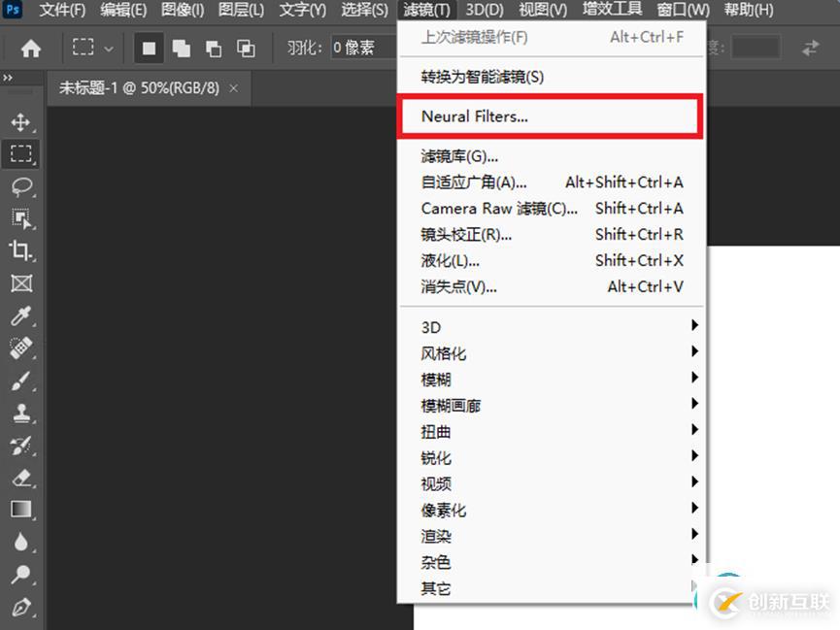Expand the 模糊 submenu
Image resolution: width=840 pixels, height=630 pixels.
[x=552, y=379]
